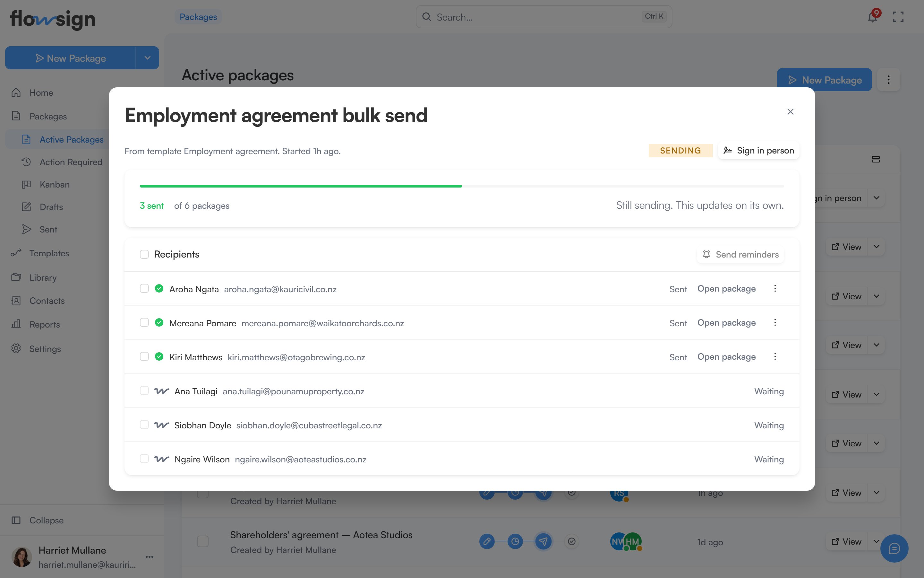This screenshot has height=578, width=924.
Task: Select all Recipients checkbox
Action: click(144, 254)
